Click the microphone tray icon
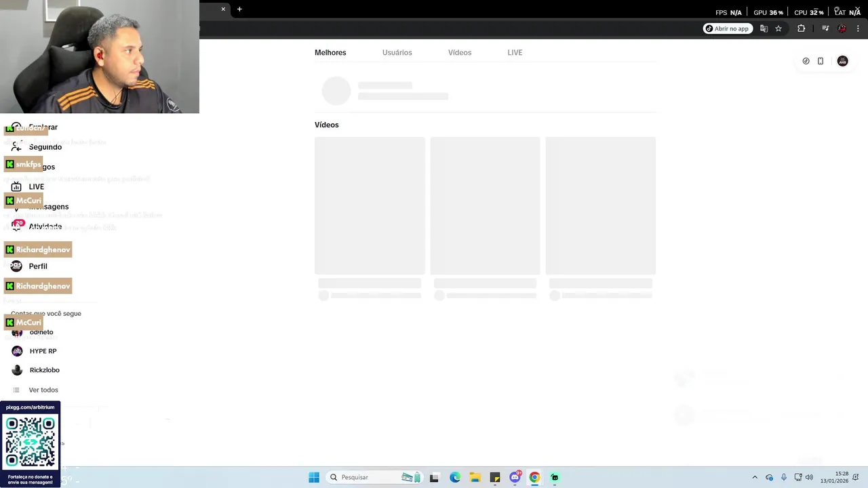The width and height of the screenshot is (868, 488). pyautogui.click(x=784, y=477)
